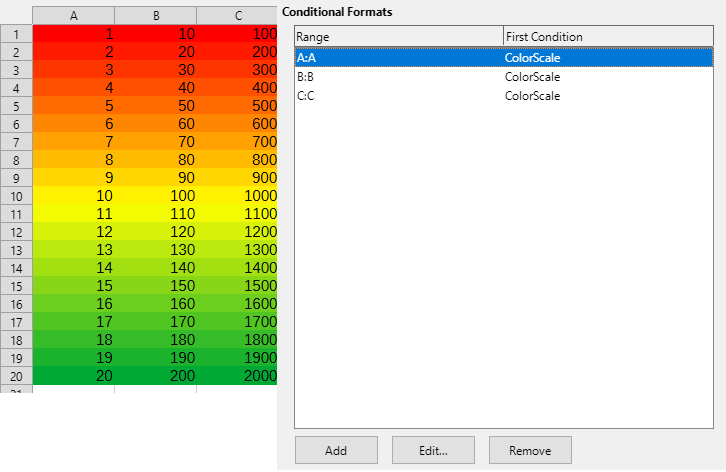Click the cell containing 15
This screenshot has width=726, height=472.
pos(74,286)
